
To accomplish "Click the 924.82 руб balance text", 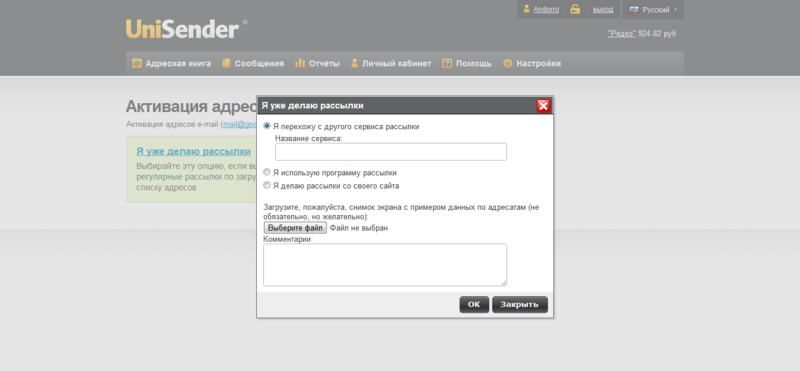I will click(x=657, y=33).
